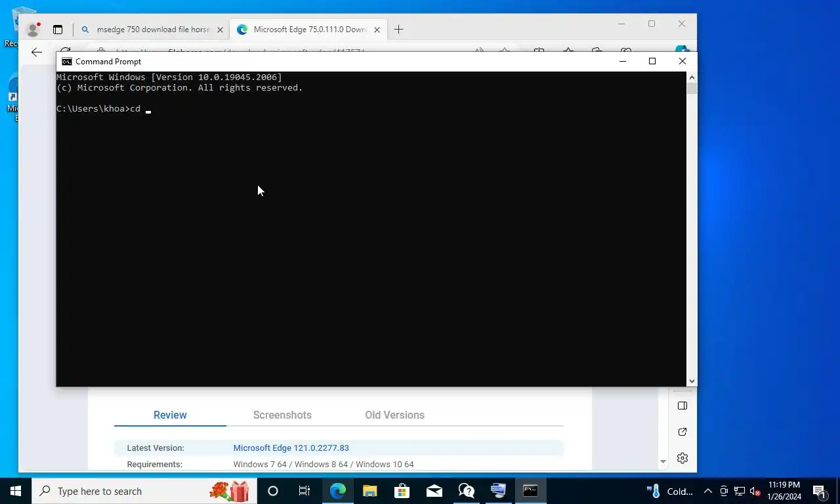Open Task View from the taskbar
This screenshot has width=840, height=504.
click(304, 491)
